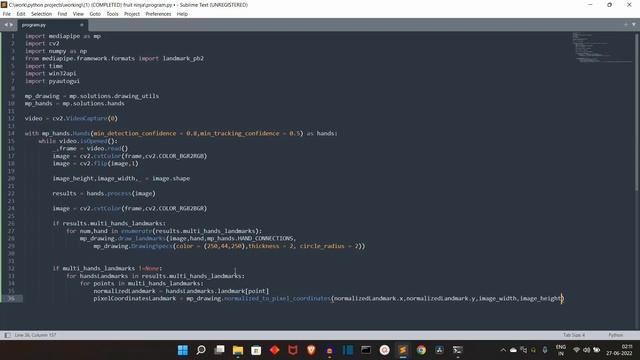Open the View menu
Screen dimensions: 640x360
coord(78,14)
